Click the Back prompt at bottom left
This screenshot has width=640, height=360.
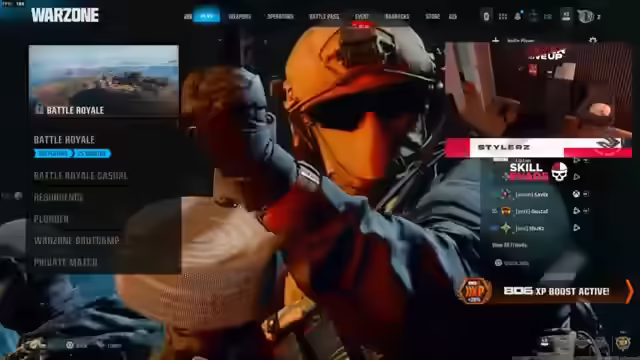click(76, 345)
